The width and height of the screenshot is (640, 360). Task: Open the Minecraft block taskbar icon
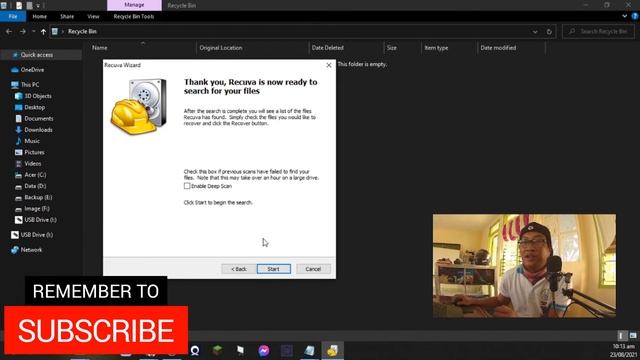[x=218, y=350]
